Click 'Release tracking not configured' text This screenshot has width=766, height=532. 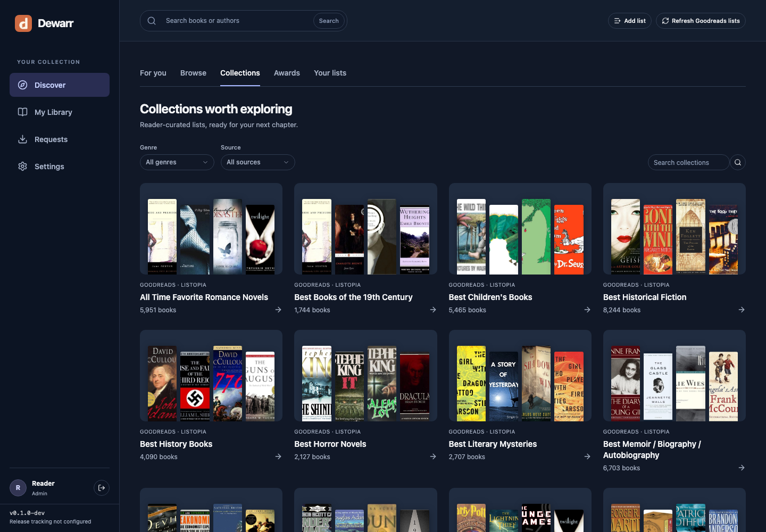51,522
